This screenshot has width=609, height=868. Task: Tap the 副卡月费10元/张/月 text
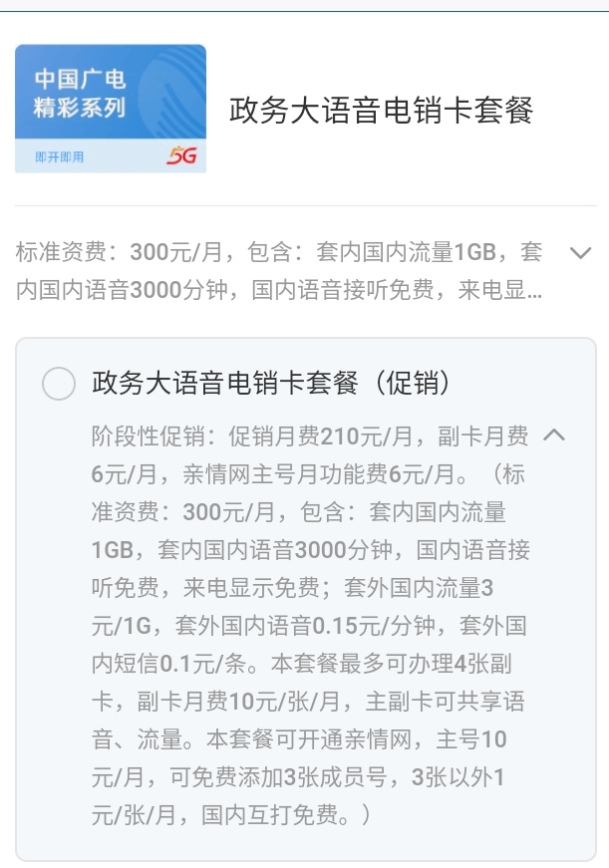(238, 702)
